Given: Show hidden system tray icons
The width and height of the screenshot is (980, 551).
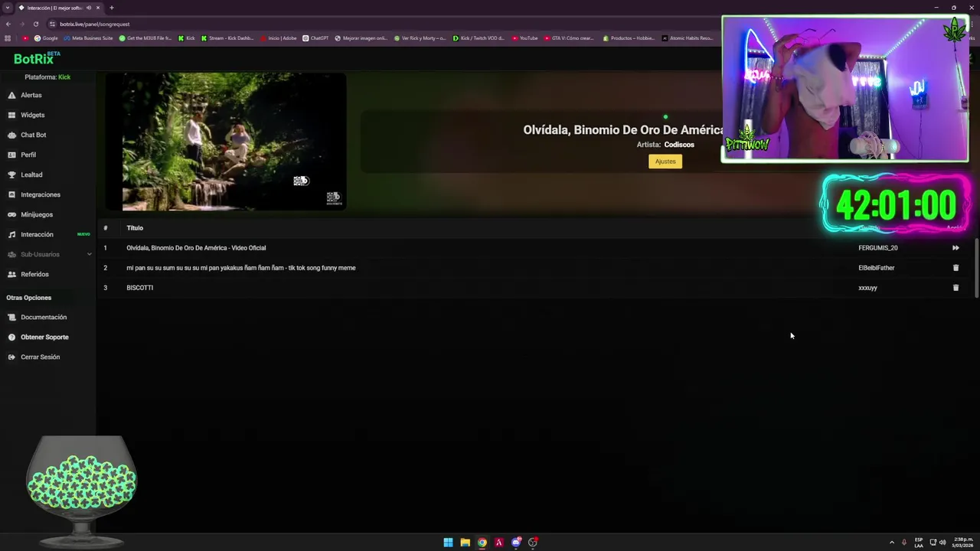Looking at the screenshot, I should (x=891, y=543).
